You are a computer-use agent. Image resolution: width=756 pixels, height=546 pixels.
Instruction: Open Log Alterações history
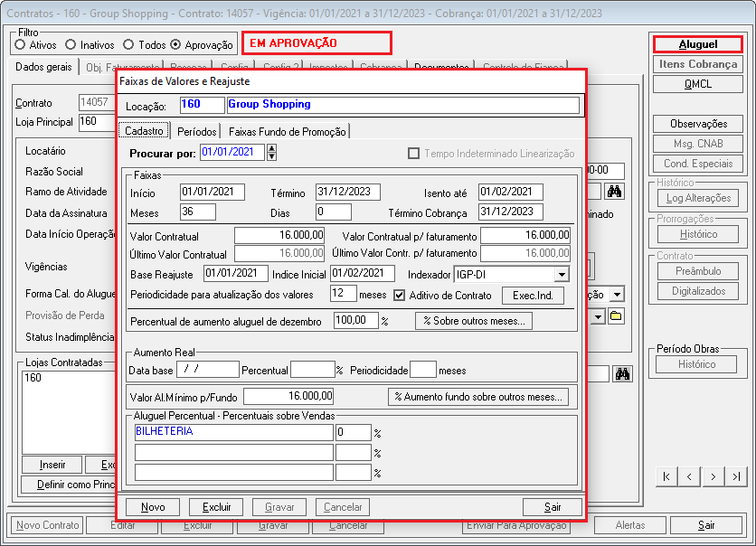[697, 198]
